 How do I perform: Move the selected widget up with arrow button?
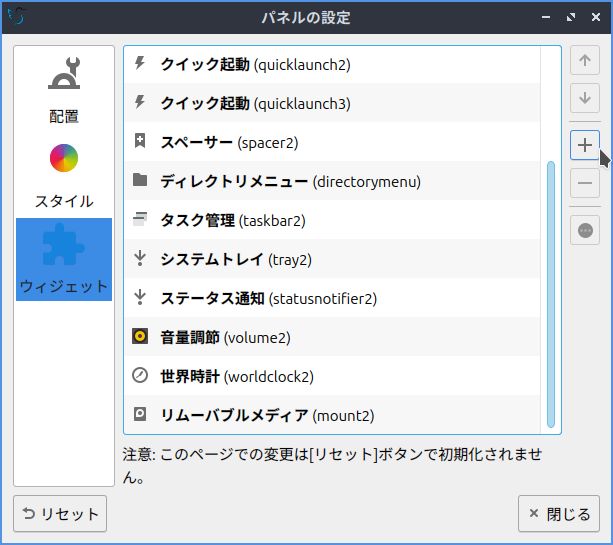click(x=584, y=60)
